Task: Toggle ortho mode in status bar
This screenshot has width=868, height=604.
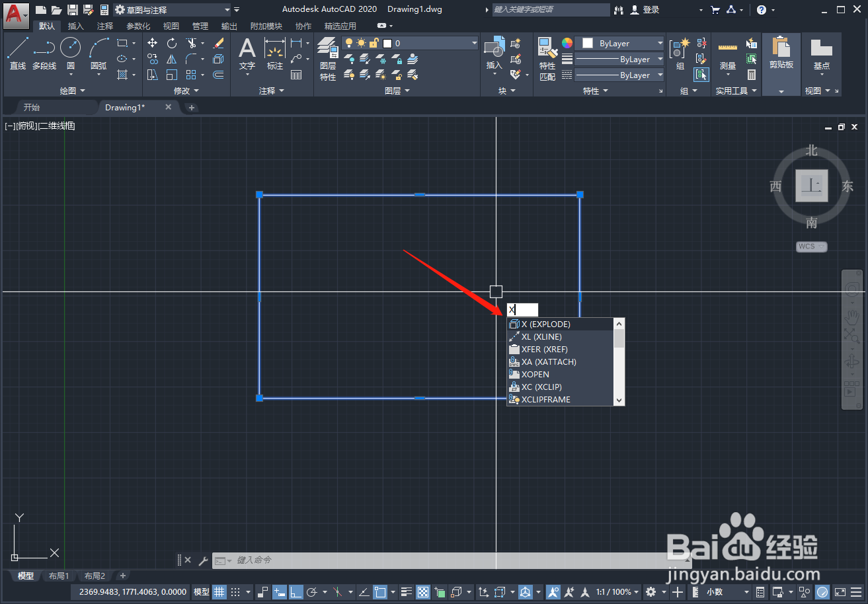Action: click(x=296, y=592)
